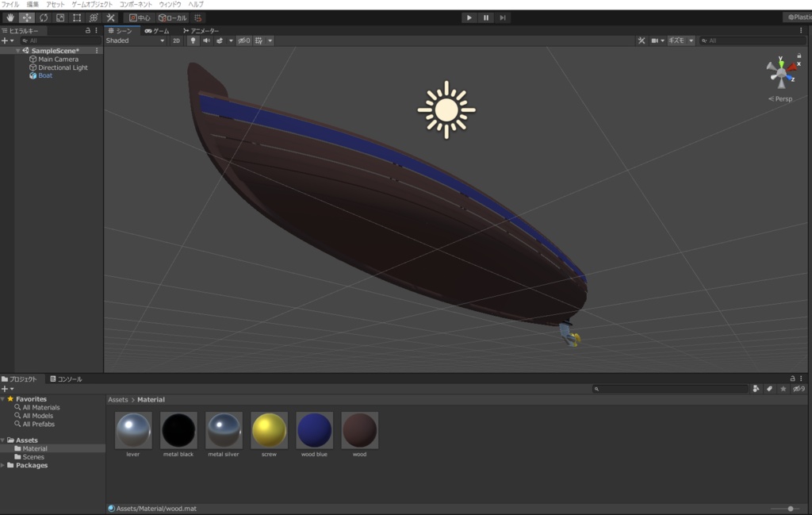Open the 編集 menu

point(33,4)
